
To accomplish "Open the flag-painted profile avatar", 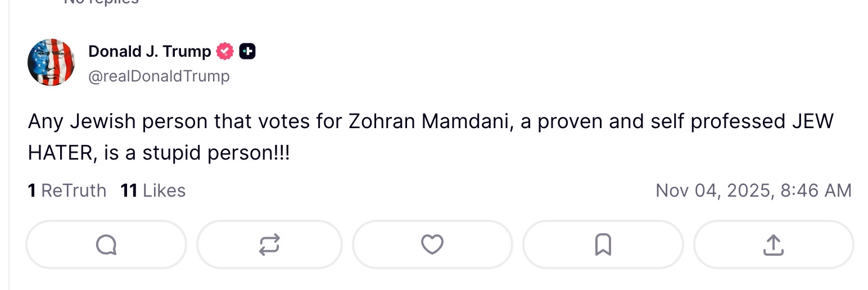I will coord(51,62).
